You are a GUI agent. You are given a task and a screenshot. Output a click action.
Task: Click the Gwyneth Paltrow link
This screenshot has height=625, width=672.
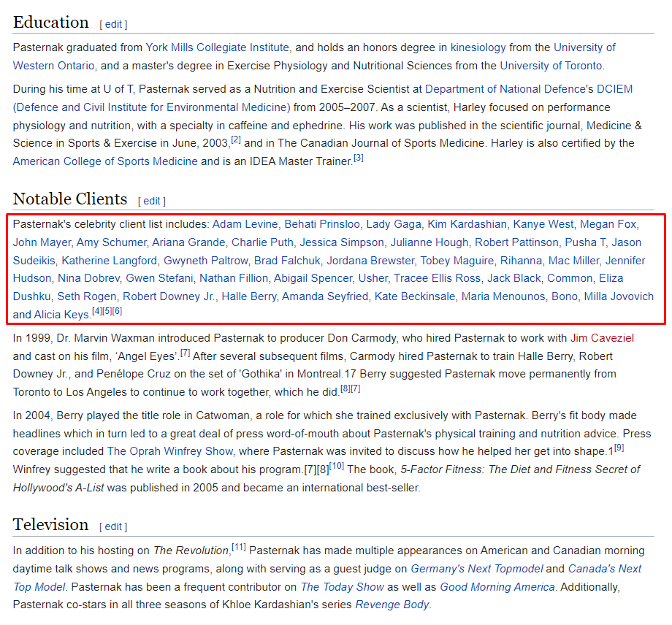(x=206, y=261)
